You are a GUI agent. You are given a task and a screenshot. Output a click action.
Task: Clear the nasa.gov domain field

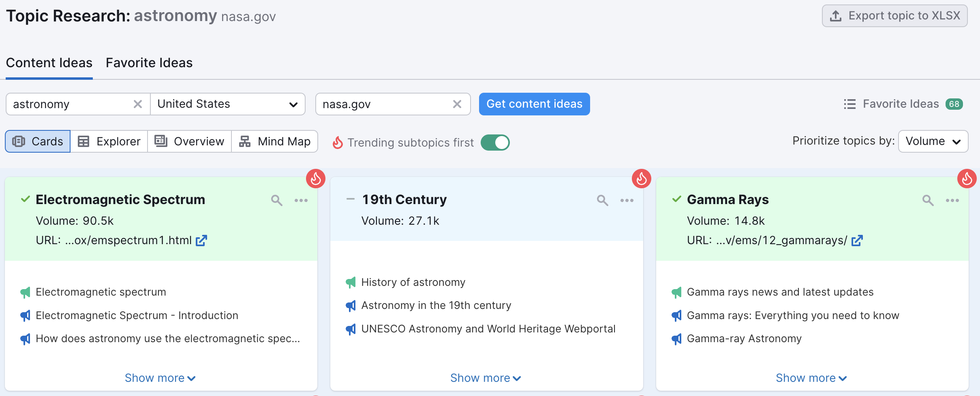pos(457,104)
